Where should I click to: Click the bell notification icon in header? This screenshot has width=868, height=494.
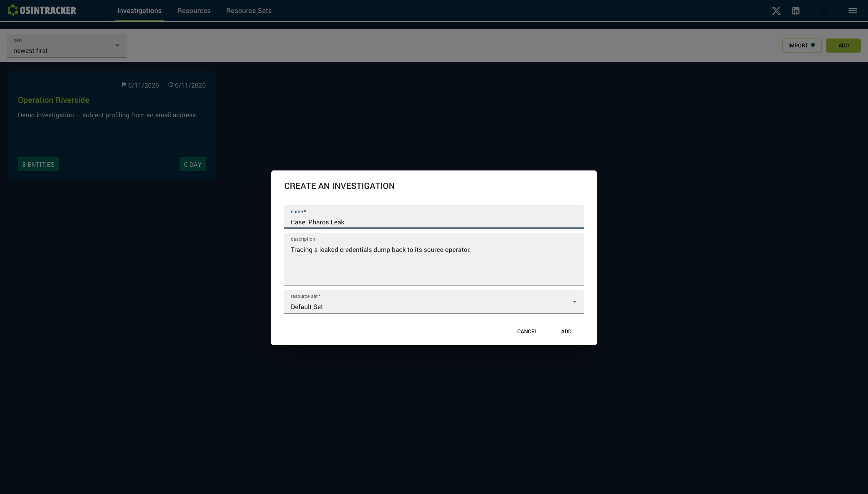point(824,11)
